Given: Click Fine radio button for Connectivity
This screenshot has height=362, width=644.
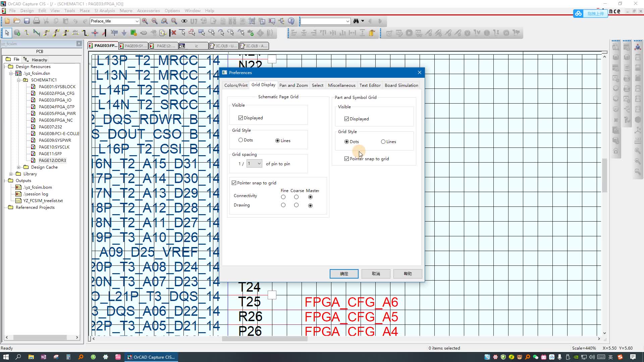Looking at the screenshot, I should [283, 197].
